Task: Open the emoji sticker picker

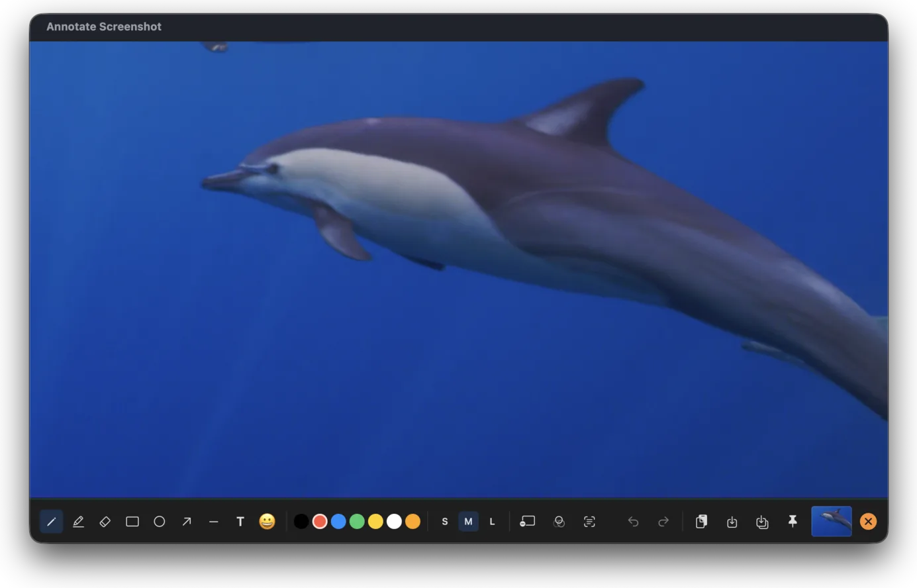Action: coord(267,522)
